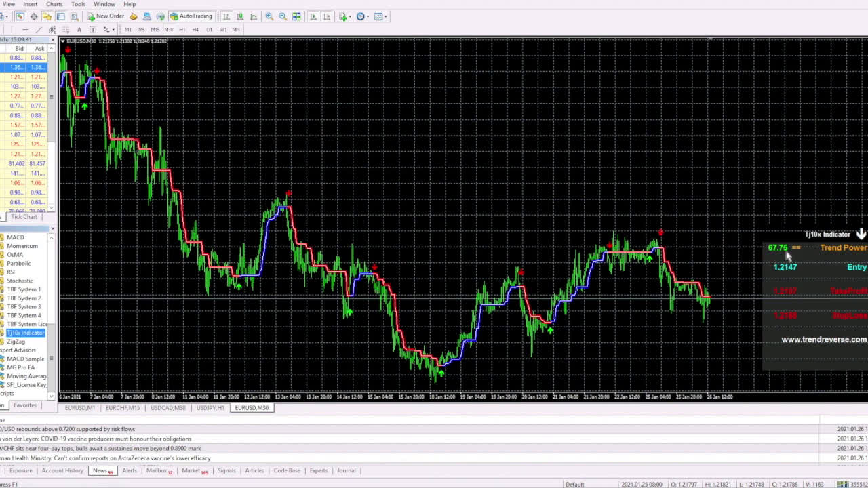Switch the chart to M1 timeframe
The image size is (868, 488).
127,29
